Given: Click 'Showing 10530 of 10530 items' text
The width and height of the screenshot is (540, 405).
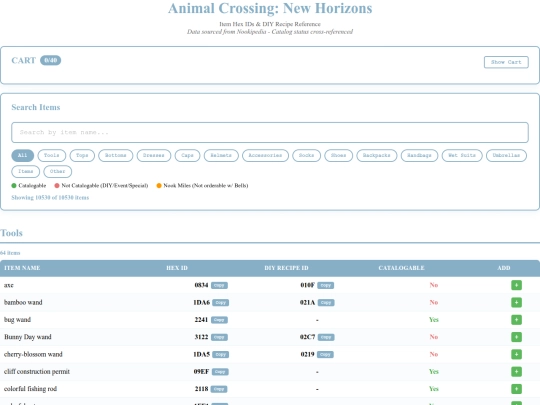Looking at the screenshot, I should point(50,197).
